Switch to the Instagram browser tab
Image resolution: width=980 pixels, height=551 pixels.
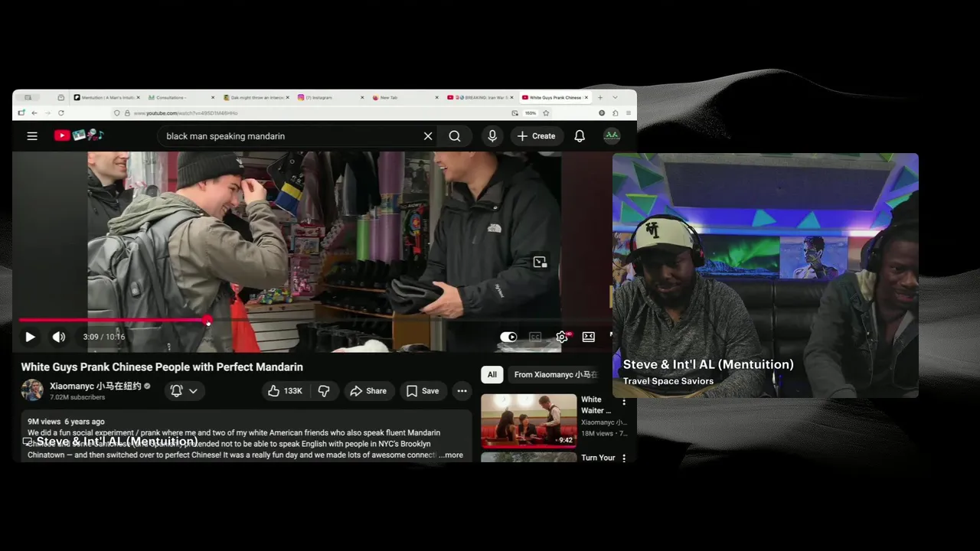(331, 98)
